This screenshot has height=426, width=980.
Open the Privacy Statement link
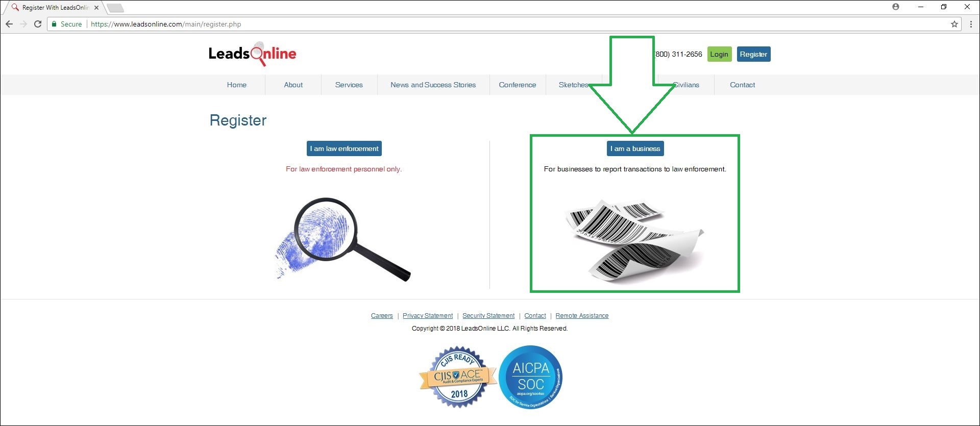428,316
